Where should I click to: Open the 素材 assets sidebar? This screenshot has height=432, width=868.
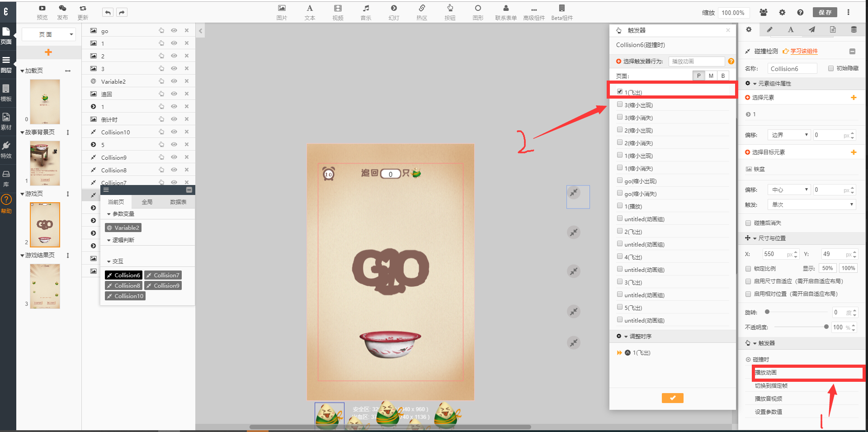click(x=6, y=121)
